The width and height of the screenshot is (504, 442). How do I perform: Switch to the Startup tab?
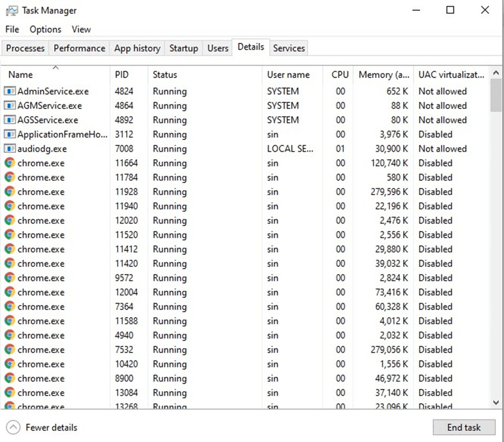pyautogui.click(x=184, y=48)
